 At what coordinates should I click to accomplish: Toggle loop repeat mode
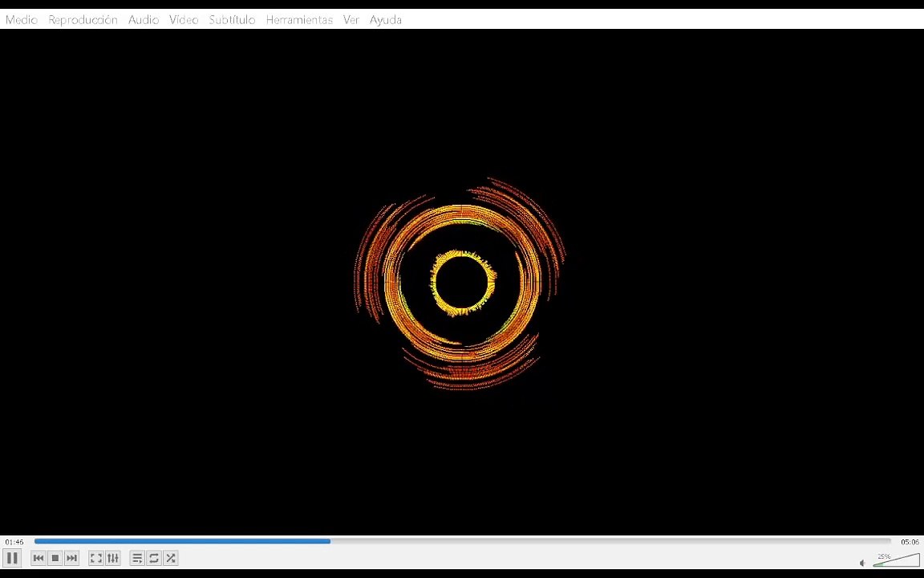coord(154,558)
